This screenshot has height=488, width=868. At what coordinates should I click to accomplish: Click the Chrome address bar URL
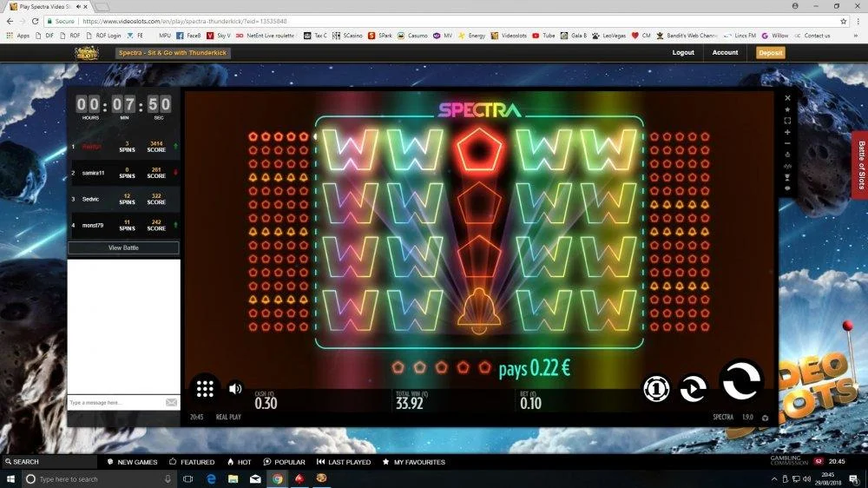pos(184,21)
